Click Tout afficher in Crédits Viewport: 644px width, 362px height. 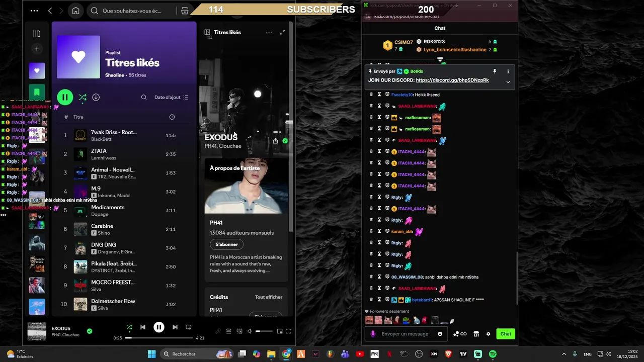269,297
